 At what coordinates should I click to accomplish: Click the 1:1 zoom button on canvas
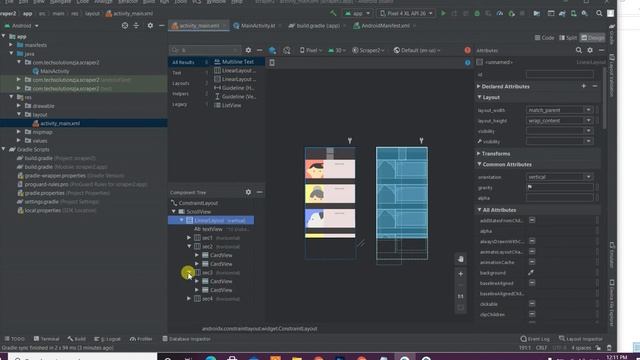click(460, 296)
